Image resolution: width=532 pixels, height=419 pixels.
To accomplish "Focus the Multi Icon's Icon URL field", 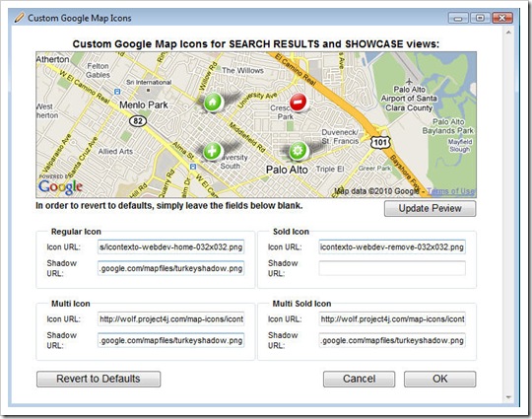I will (171, 319).
